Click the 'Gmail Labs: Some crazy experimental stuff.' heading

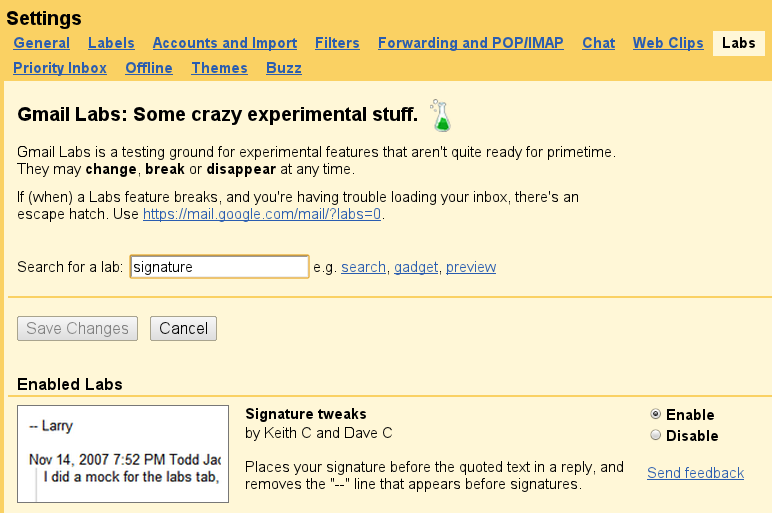[x=218, y=114]
